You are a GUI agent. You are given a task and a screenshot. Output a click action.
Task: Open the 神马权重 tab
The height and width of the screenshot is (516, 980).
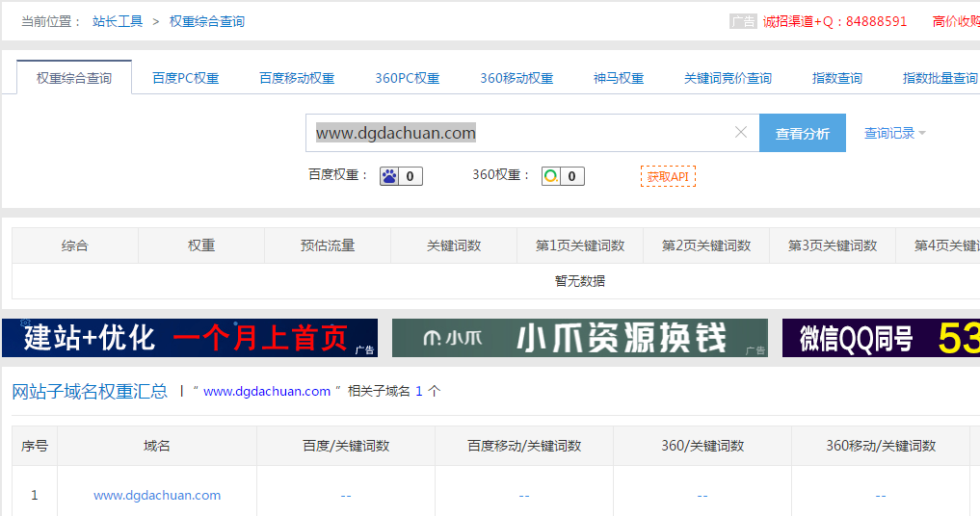pyautogui.click(x=619, y=78)
